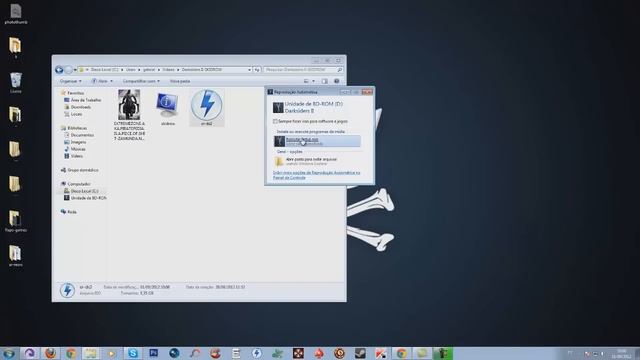Choose 'Executar Setup.exe' in AutoPlay dialog
This screenshot has height=360, width=640.
point(317,141)
